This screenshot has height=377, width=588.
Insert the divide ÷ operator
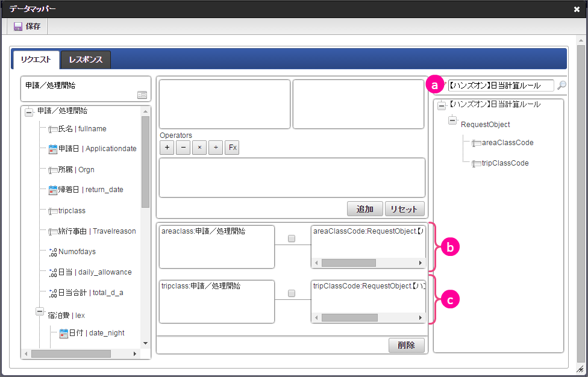tap(216, 148)
